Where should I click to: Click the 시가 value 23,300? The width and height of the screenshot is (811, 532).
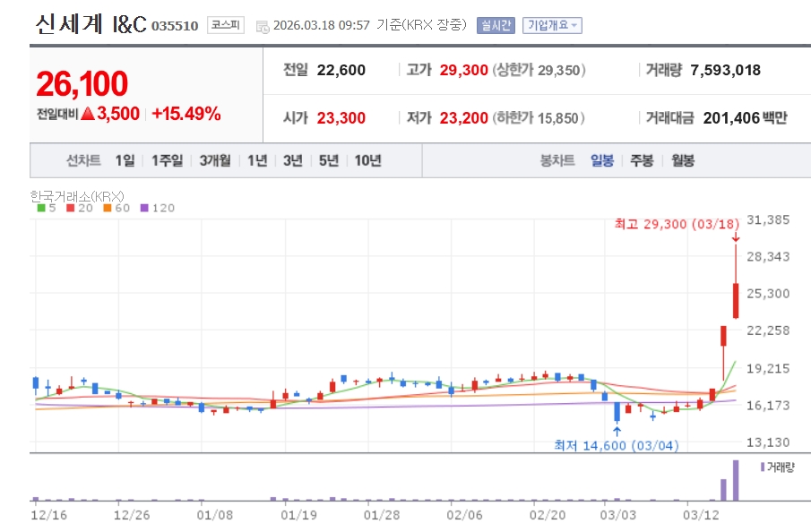(341, 118)
